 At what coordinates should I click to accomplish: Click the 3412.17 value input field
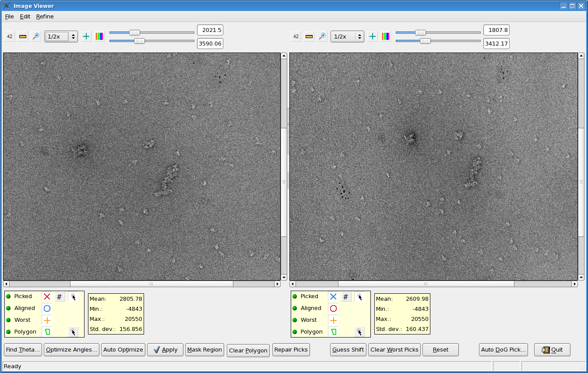click(496, 43)
